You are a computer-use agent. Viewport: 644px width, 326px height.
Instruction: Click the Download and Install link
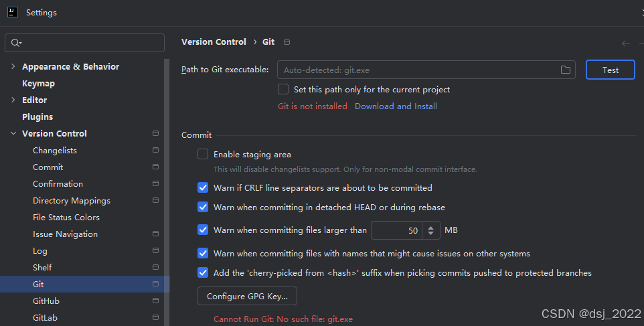tap(396, 106)
